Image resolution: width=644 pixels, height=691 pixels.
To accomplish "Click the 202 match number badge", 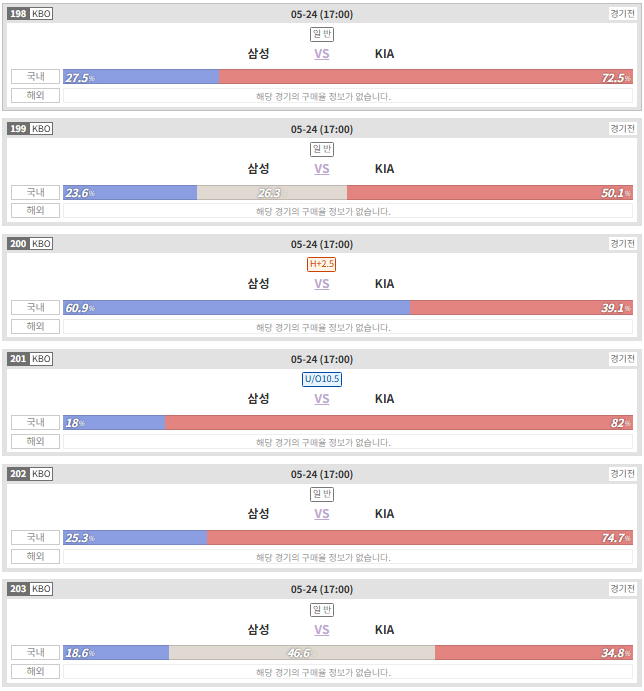I will point(18,474).
